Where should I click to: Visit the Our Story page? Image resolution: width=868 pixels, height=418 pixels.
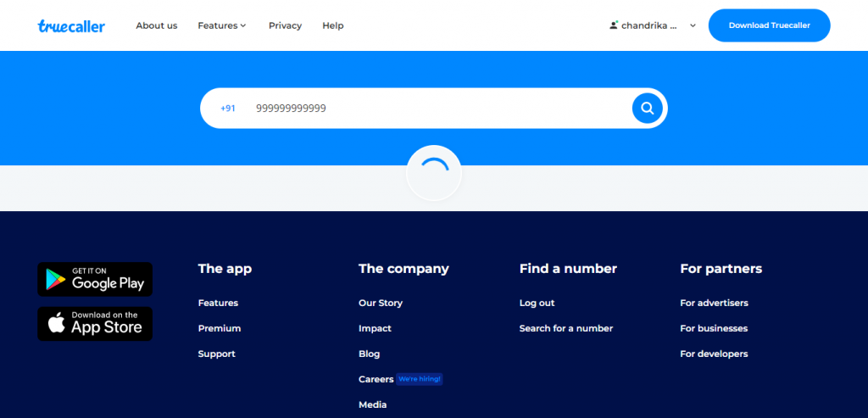pos(381,303)
